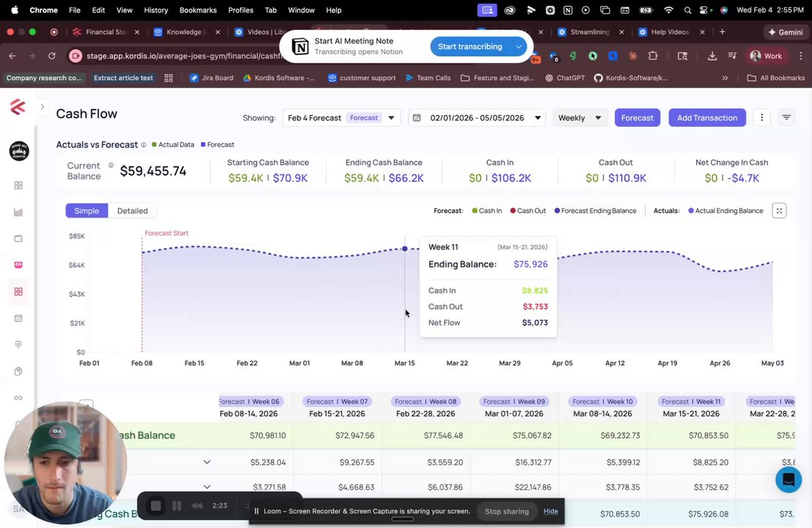Open the Bookmarks menu

[198, 10]
